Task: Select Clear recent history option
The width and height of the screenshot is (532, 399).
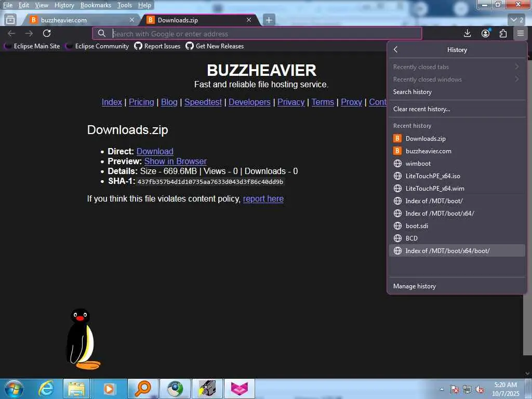Action: point(457,109)
